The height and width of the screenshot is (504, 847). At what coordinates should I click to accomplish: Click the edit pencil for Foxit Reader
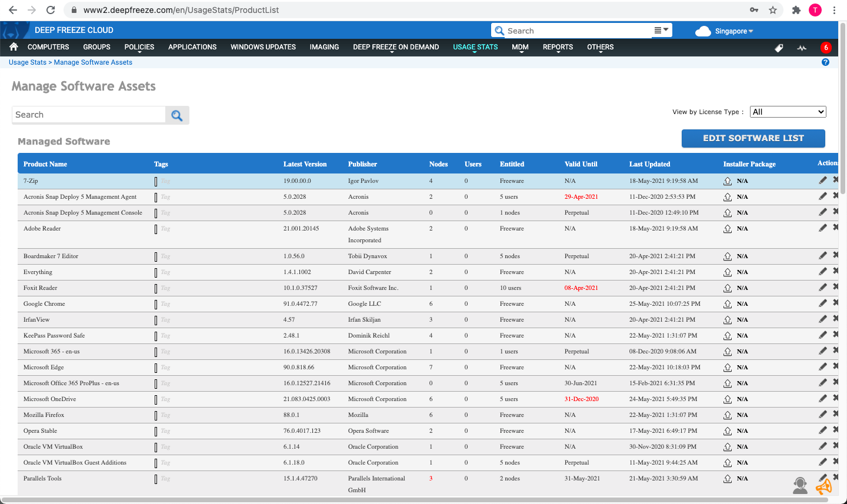pyautogui.click(x=823, y=288)
